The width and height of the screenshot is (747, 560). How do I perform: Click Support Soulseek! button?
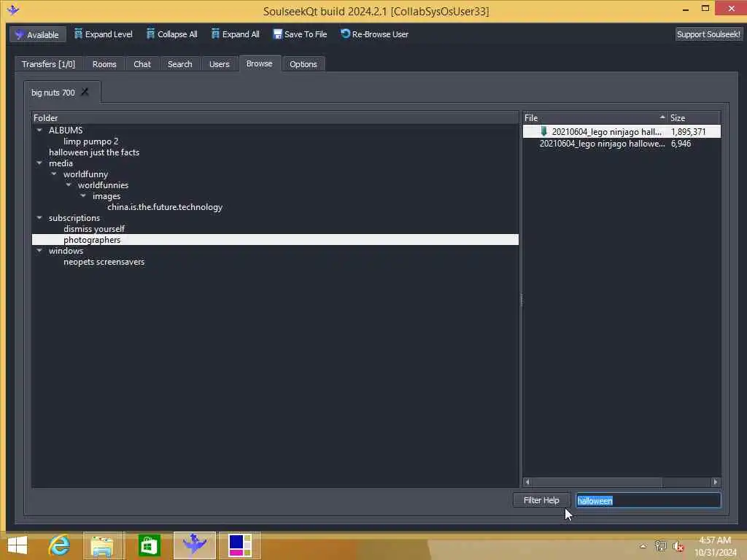pyautogui.click(x=708, y=34)
